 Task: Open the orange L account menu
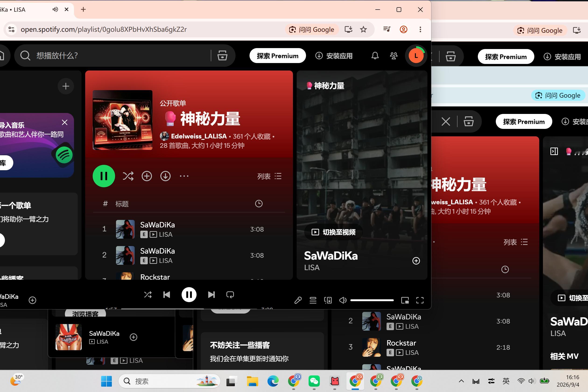pos(416,56)
